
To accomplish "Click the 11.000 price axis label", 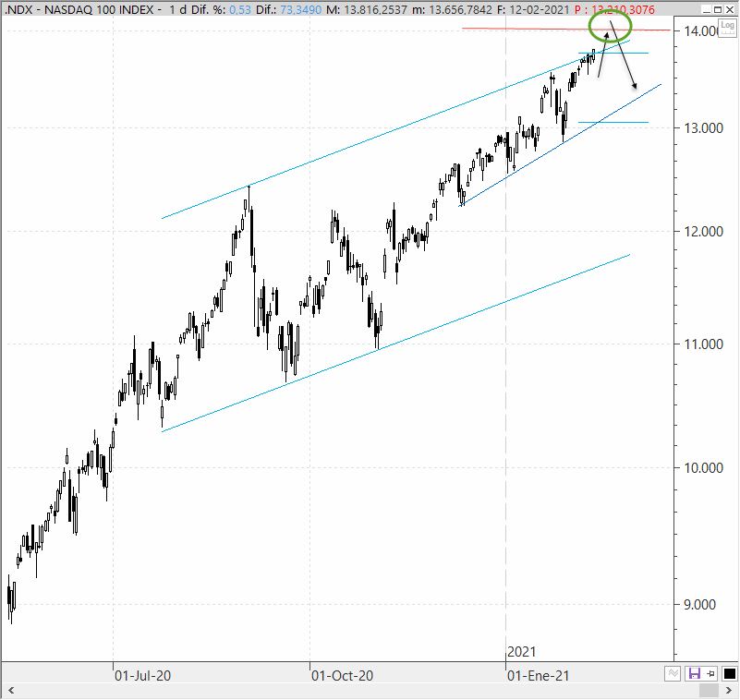I will coord(704,344).
